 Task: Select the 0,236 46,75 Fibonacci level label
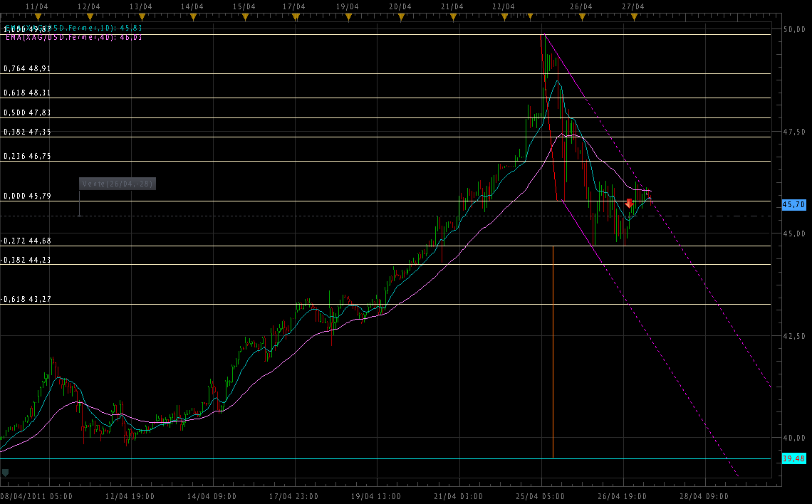pyautogui.click(x=27, y=156)
